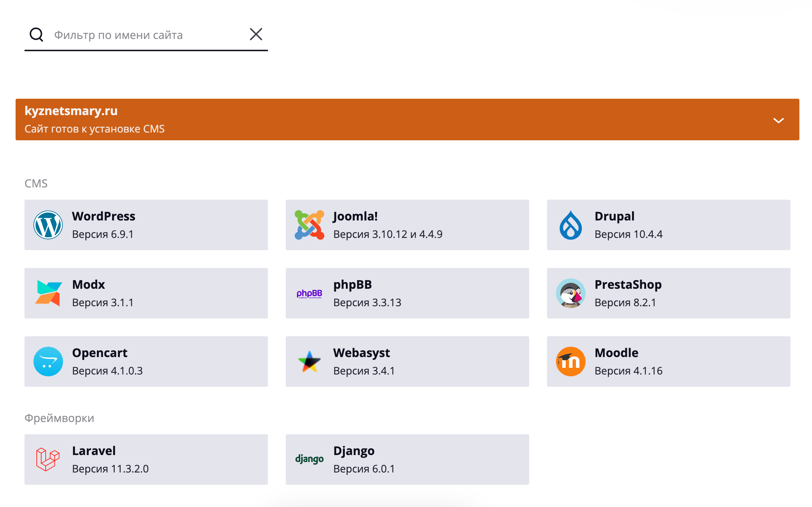
Task: Select phpBB version 3.3.13 card
Action: click(407, 293)
